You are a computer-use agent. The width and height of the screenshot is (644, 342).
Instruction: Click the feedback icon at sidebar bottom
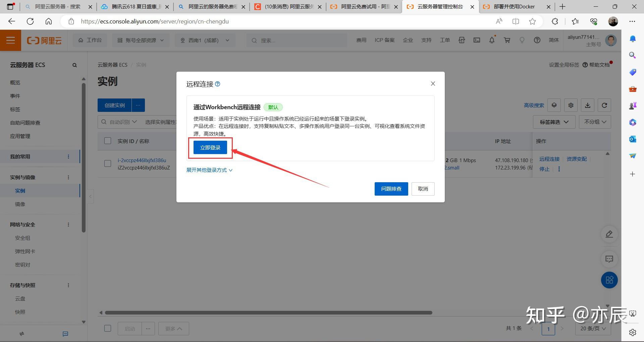pyautogui.click(x=65, y=334)
